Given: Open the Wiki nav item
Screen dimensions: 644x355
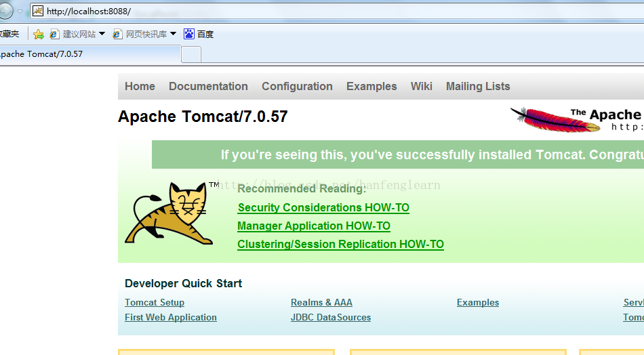Looking at the screenshot, I should tap(422, 86).
